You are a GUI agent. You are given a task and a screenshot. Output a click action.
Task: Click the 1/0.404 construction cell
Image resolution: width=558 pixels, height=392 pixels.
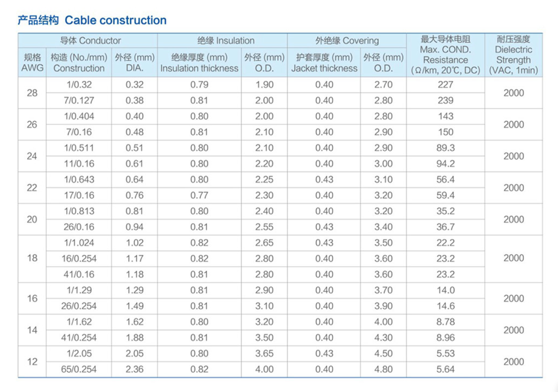(79, 116)
